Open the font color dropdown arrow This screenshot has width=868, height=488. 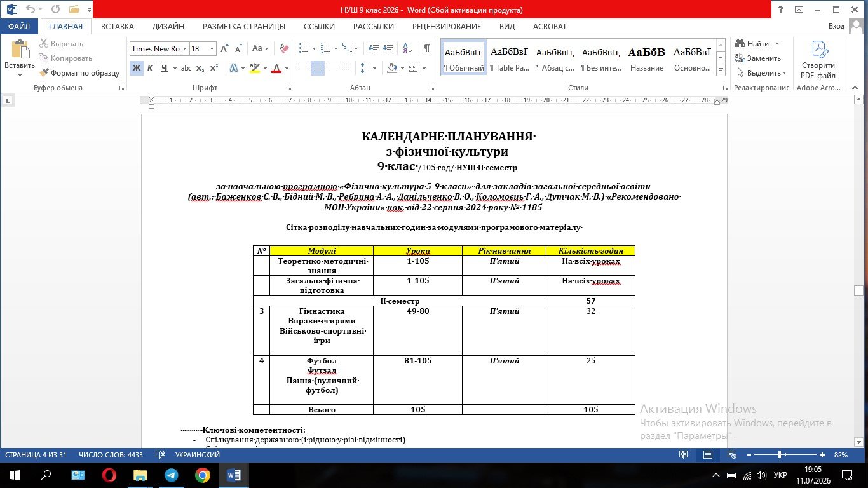tap(287, 68)
